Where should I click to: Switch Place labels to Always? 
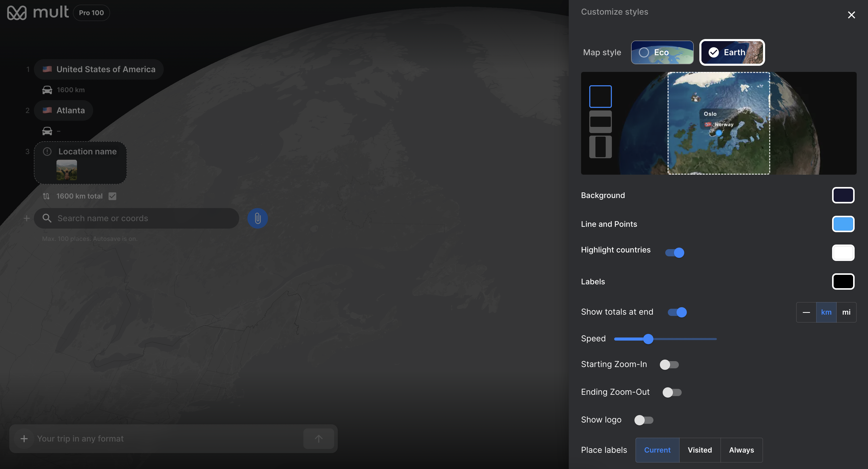(x=741, y=450)
